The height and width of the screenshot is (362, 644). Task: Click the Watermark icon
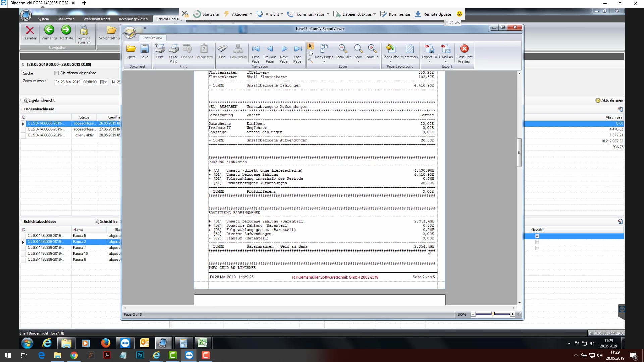409,49
